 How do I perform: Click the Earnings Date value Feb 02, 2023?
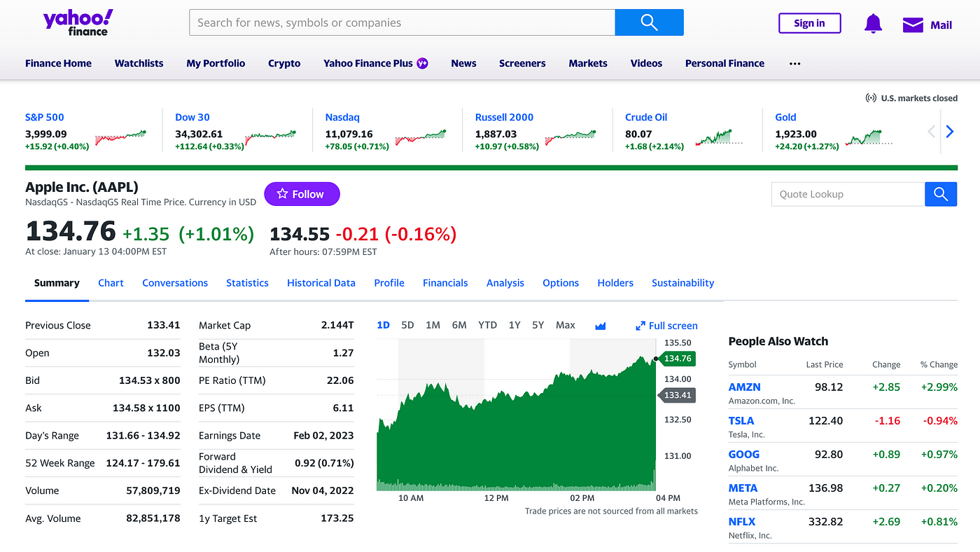point(323,435)
